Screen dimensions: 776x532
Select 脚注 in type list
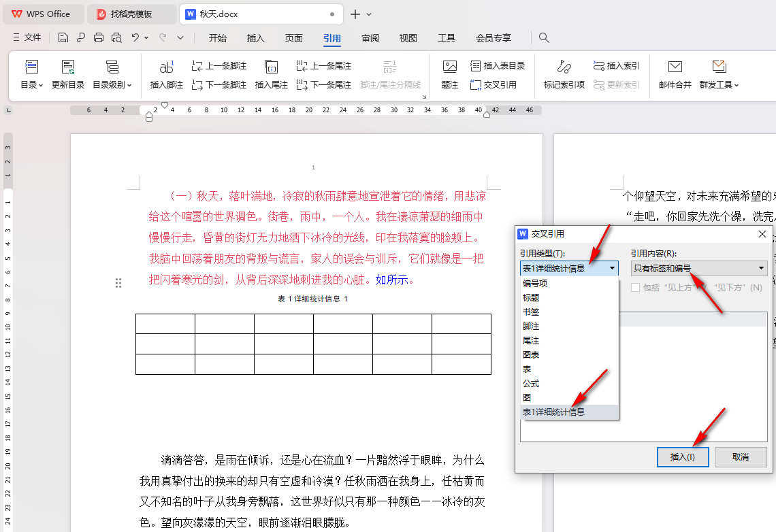coord(569,327)
